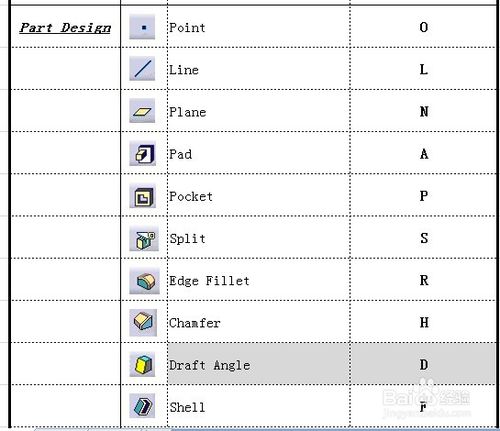Select the shortcut cell containing O
Image resolution: width=500 pixels, height=431 pixels.
pos(423,27)
